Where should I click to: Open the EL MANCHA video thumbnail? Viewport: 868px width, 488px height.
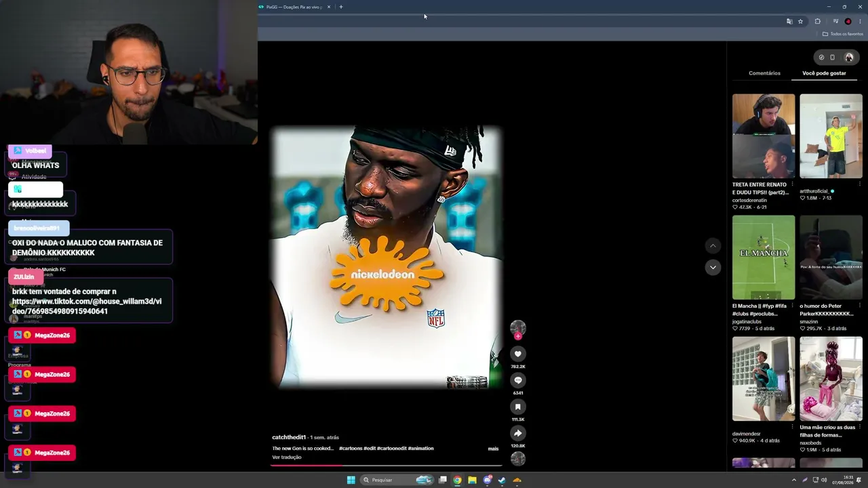tap(764, 258)
